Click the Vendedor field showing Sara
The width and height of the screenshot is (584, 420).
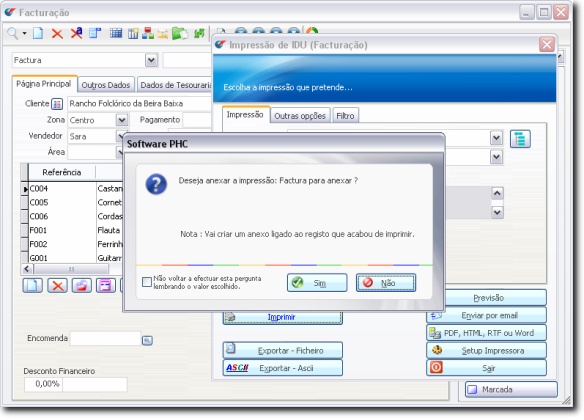[92, 136]
